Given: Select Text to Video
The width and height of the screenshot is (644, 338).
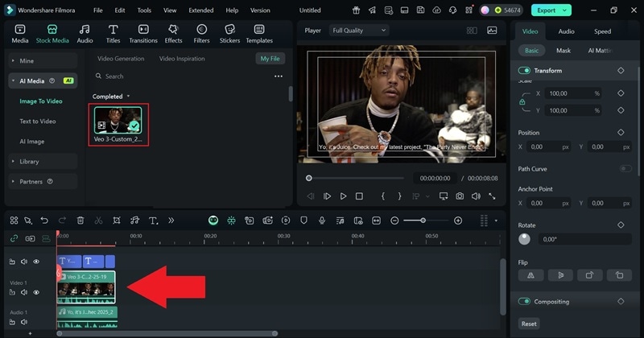Looking at the screenshot, I should click(38, 122).
